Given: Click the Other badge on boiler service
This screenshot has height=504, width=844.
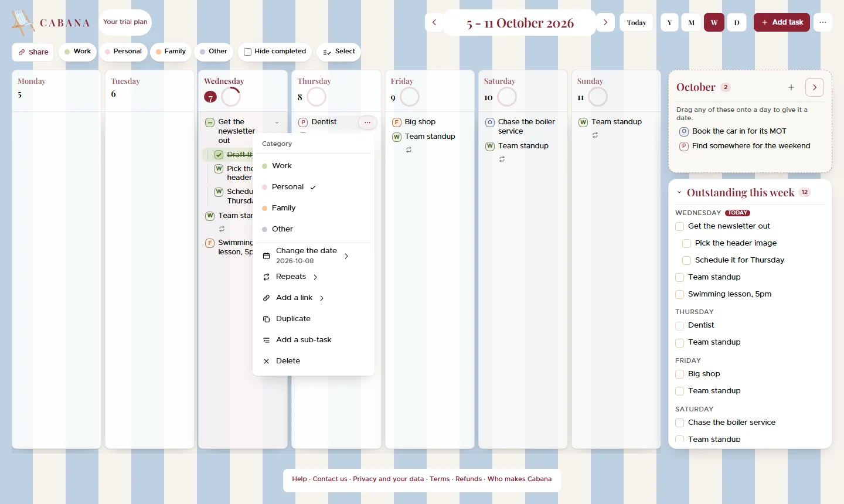Looking at the screenshot, I should 490,122.
